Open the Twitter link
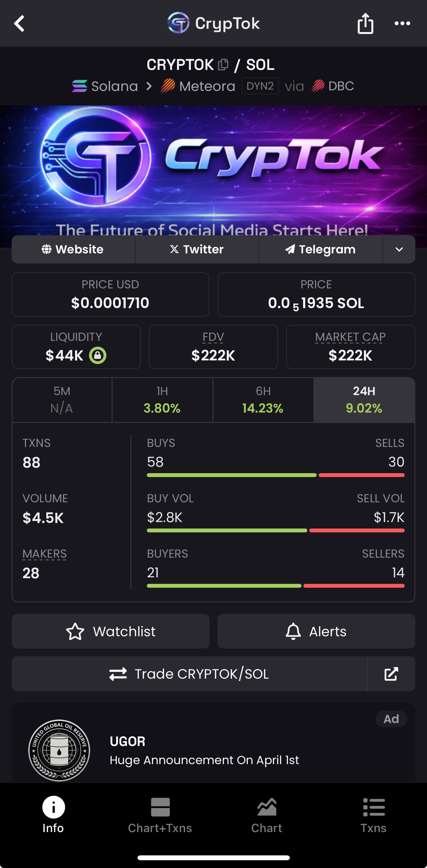Screen dimensions: 427x868 click(197, 249)
